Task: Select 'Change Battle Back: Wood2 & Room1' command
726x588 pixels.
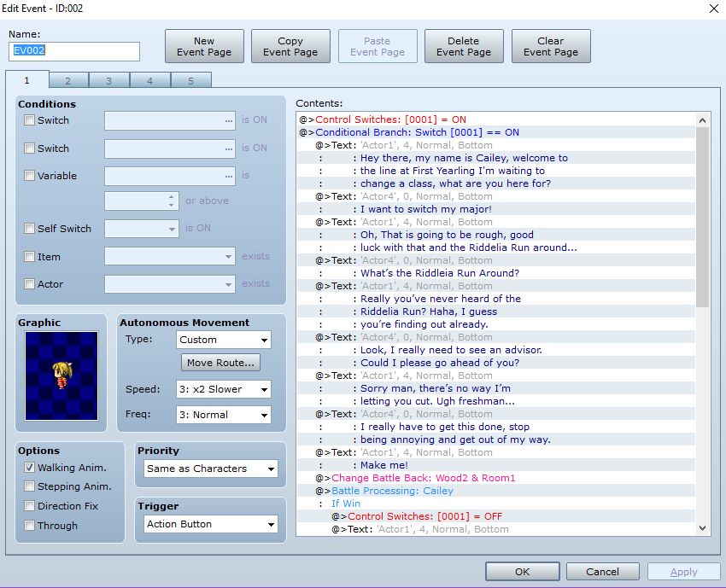Action: coord(496,478)
